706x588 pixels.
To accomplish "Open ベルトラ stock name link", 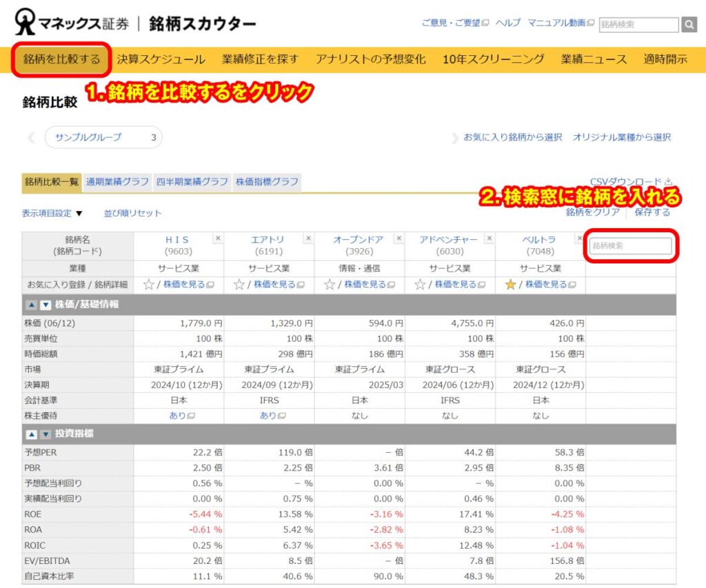I will (x=539, y=240).
